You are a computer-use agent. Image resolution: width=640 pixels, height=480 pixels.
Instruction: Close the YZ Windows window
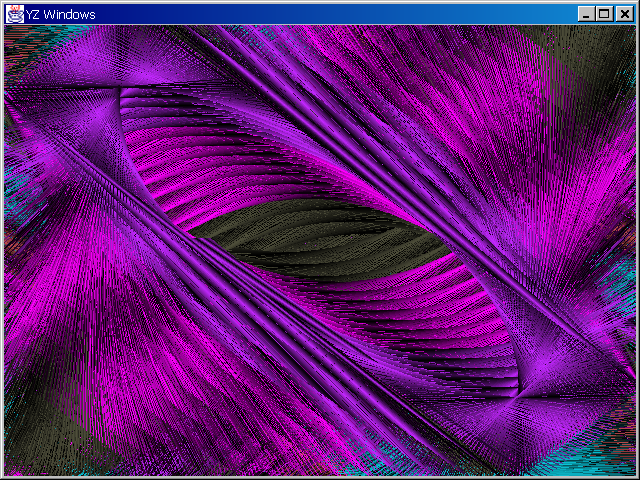622,13
